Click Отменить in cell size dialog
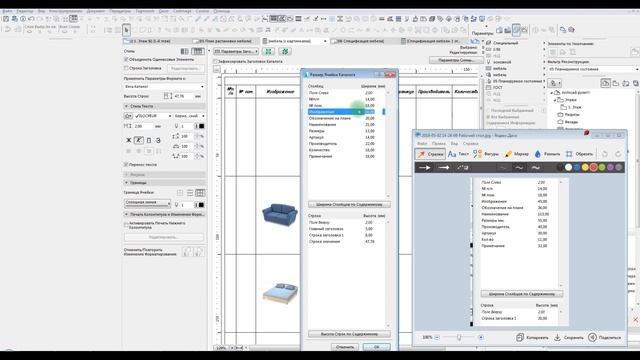This screenshot has height=360, width=640. tap(345, 347)
